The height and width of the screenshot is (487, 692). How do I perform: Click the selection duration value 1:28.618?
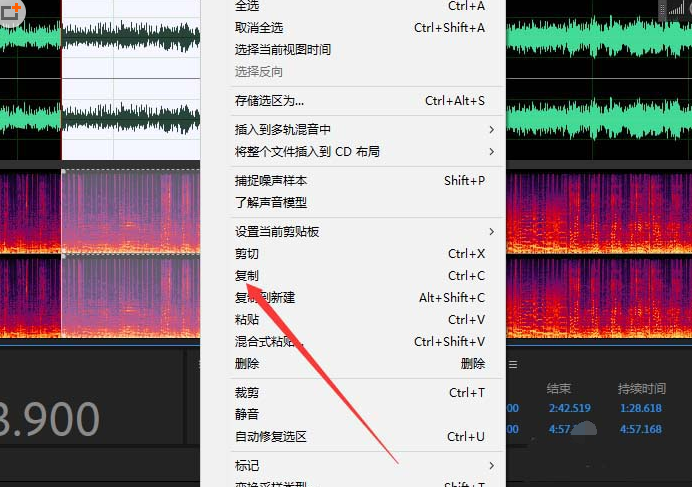pyautogui.click(x=640, y=408)
